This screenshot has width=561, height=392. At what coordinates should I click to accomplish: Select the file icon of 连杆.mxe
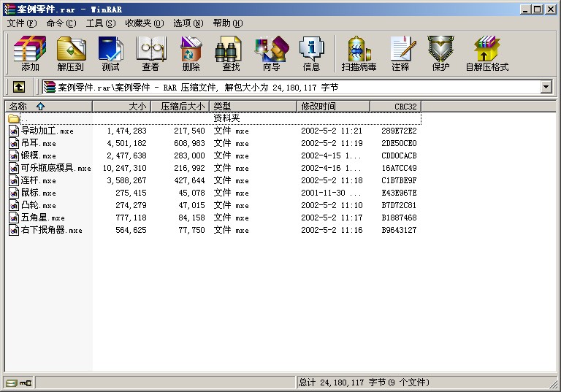coord(14,180)
